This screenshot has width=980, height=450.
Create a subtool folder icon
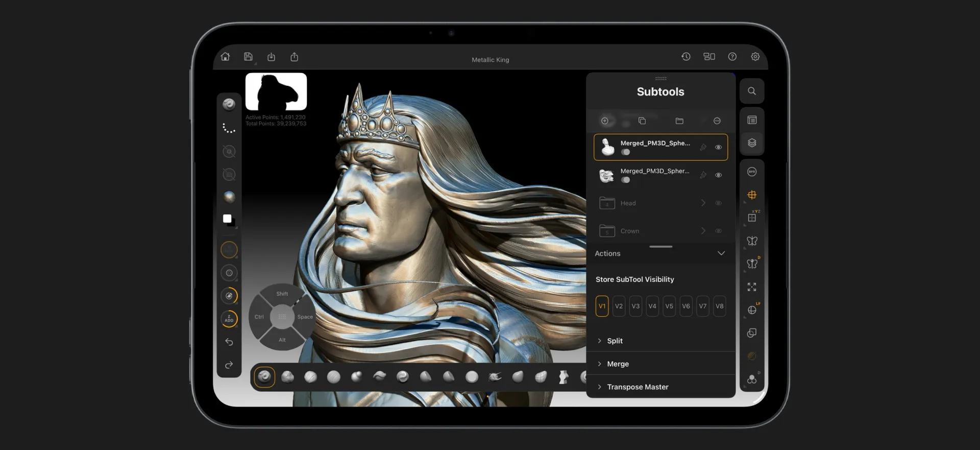click(679, 121)
